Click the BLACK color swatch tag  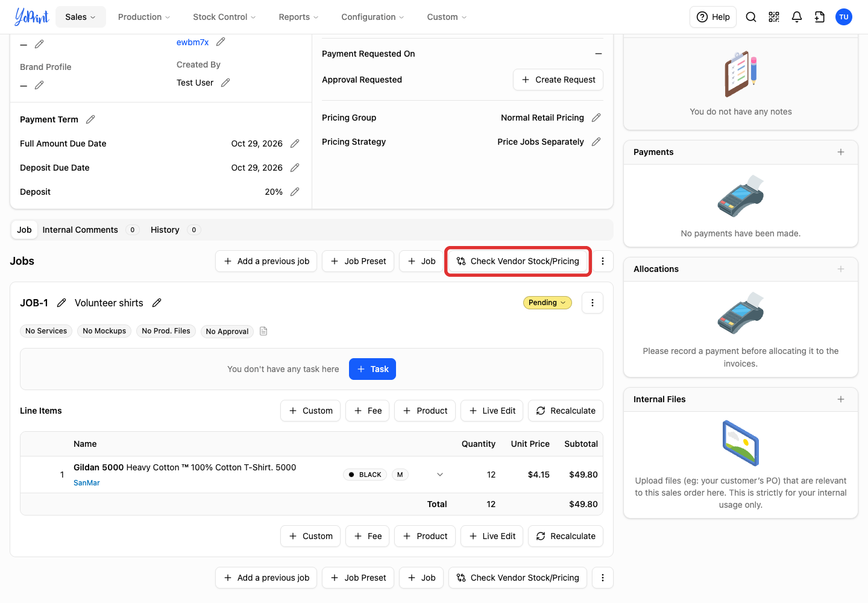tap(365, 475)
